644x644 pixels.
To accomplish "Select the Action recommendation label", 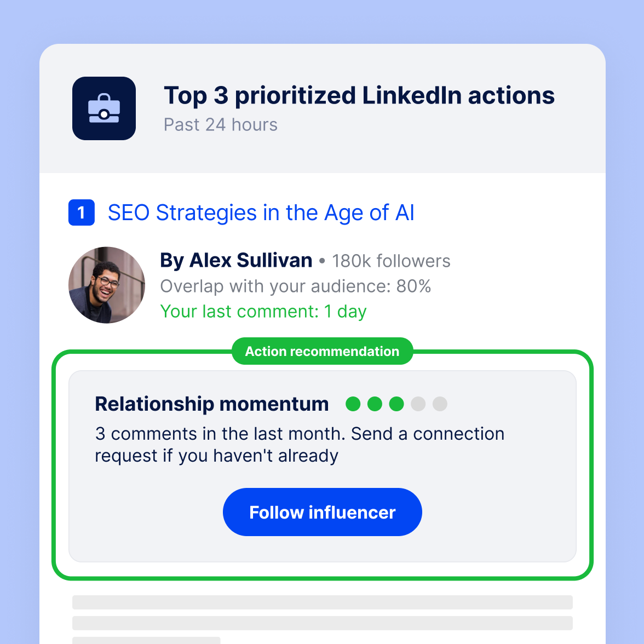I will tap(323, 351).
